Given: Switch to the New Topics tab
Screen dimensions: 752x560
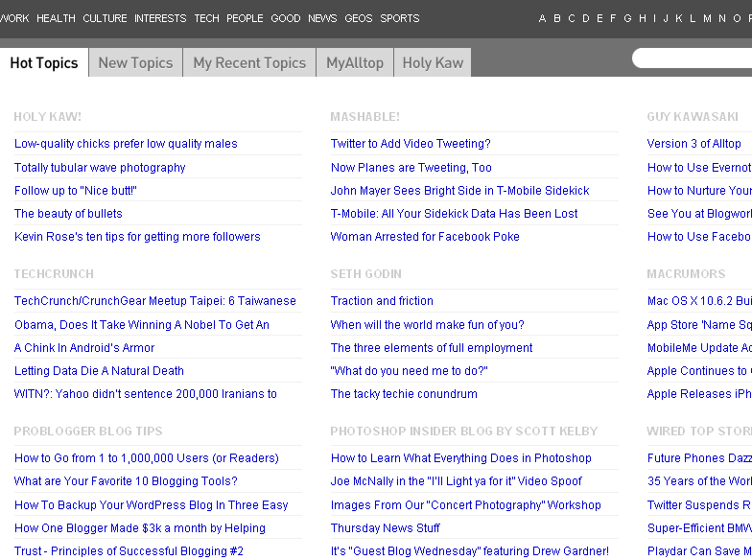Looking at the screenshot, I should pos(135,63).
